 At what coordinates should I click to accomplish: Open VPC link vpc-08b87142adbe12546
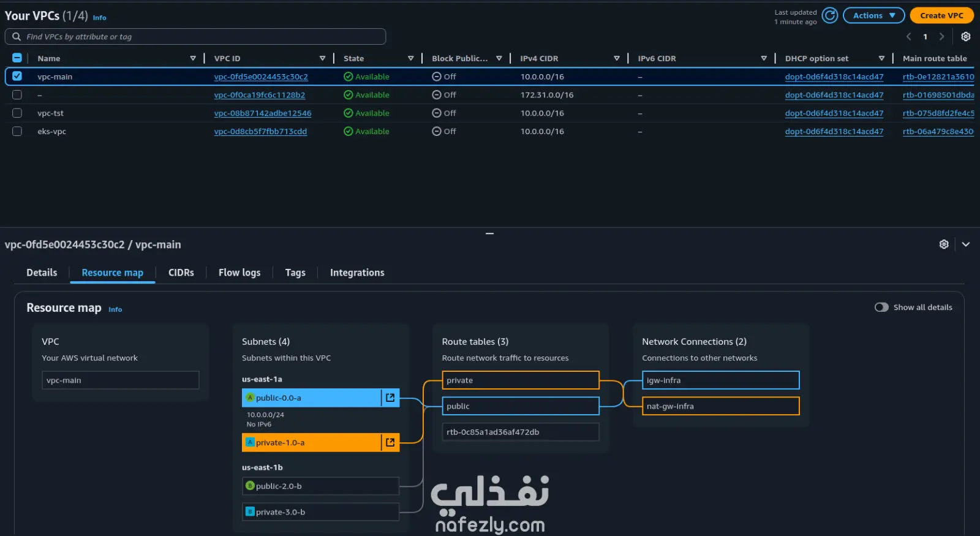tap(263, 113)
